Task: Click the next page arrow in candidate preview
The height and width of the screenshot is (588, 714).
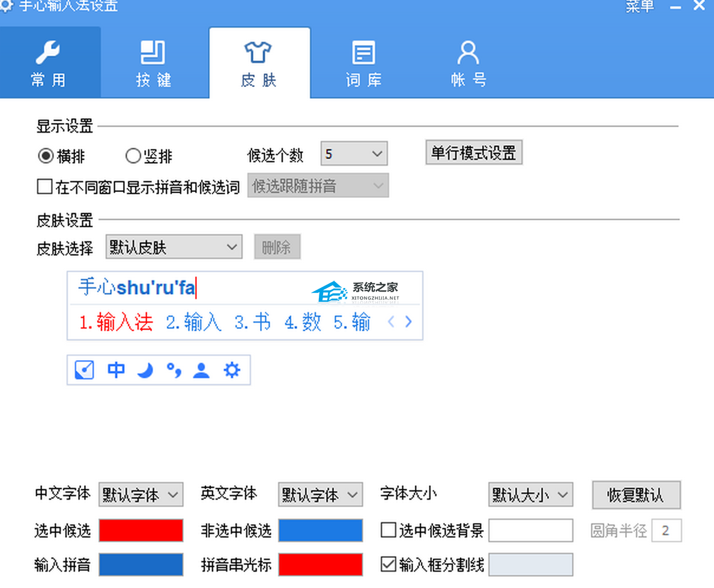Action: pyautogui.click(x=408, y=322)
